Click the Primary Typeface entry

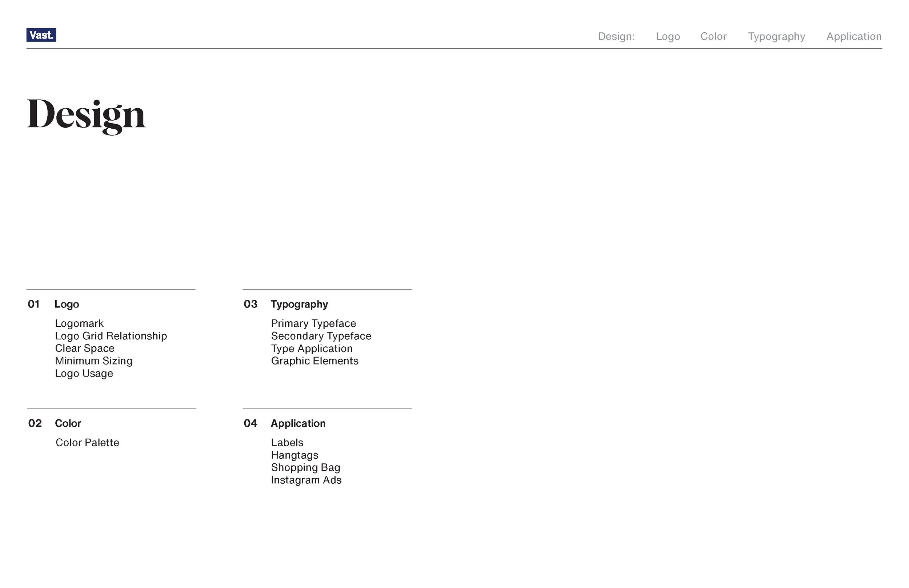[313, 323]
